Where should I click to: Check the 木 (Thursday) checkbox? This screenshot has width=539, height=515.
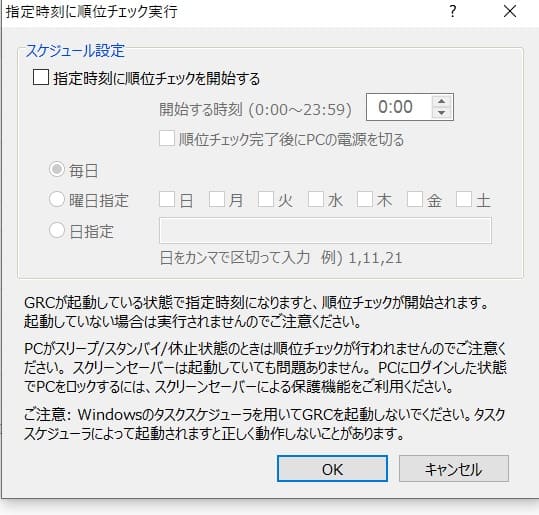[x=365, y=199]
